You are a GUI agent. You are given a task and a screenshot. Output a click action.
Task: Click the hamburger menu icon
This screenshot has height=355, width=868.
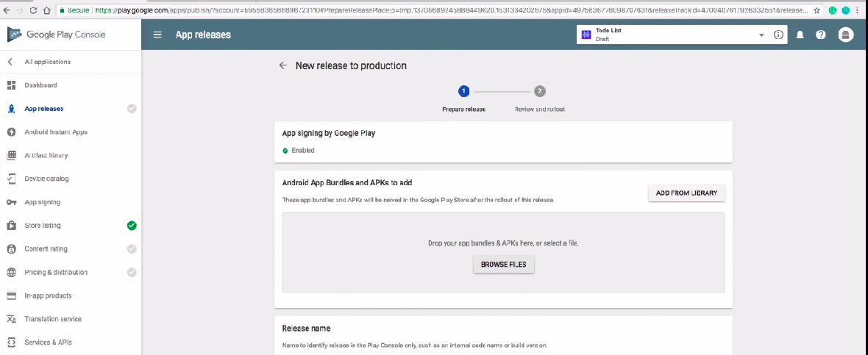click(x=157, y=35)
